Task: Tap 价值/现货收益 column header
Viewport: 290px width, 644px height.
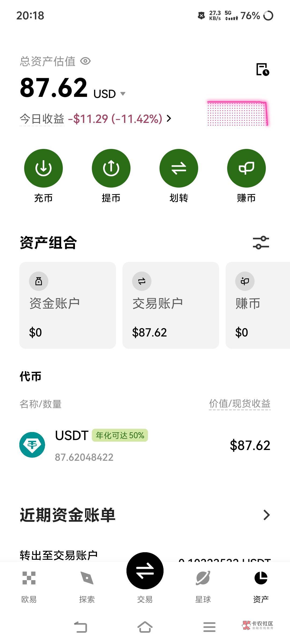Action: (240, 404)
